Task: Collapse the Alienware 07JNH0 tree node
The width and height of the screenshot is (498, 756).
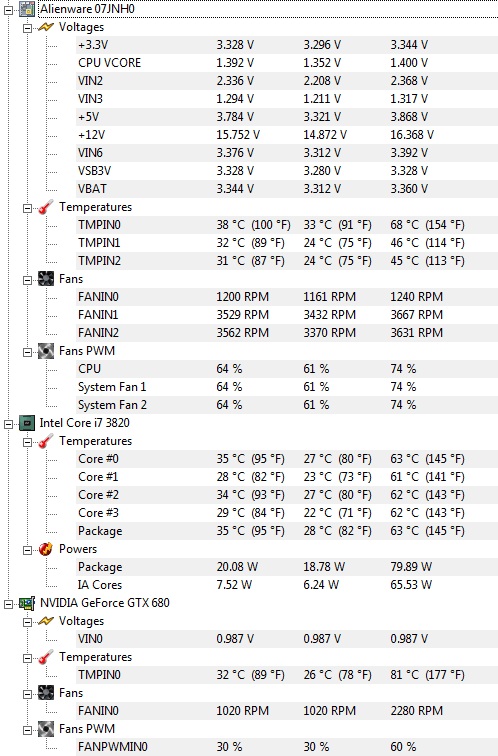Action: [x=8, y=9]
